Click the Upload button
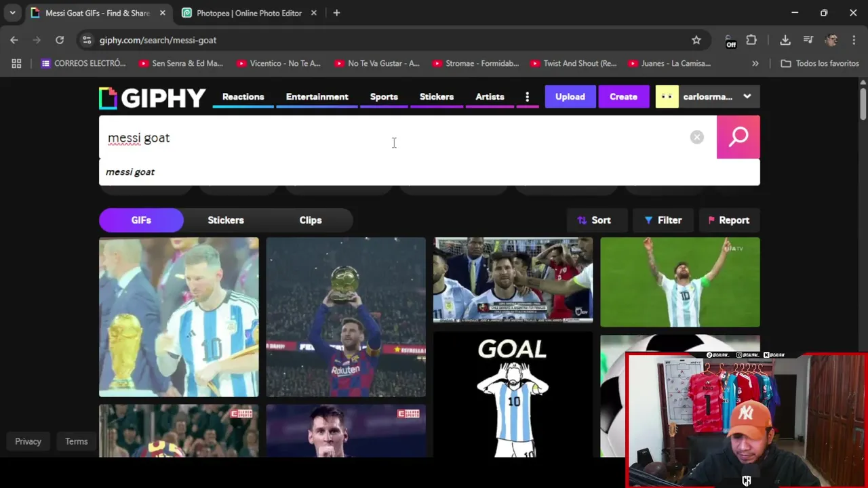 click(x=570, y=96)
